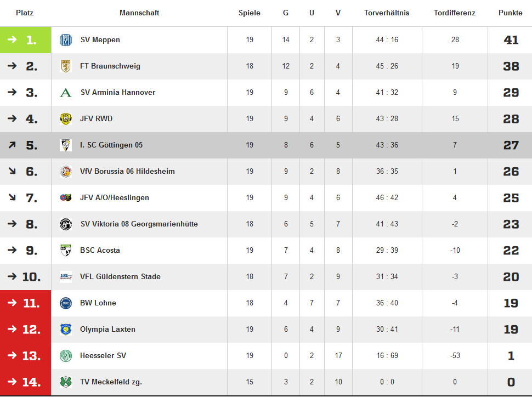Click the Tordifferenz column header
The image size is (532, 397).
(x=454, y=13)
